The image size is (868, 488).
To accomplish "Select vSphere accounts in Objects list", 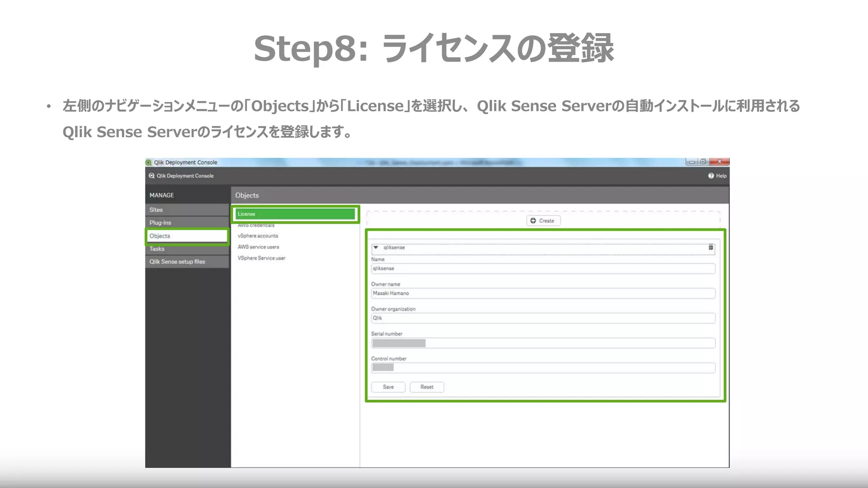I will (x=258, y=236).
